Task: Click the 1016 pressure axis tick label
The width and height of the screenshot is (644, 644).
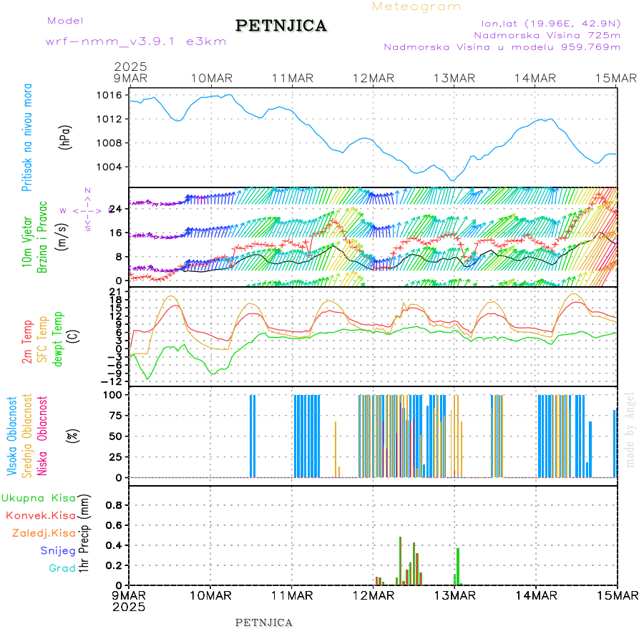Action: pyautogui.click(x=109, y=95)
